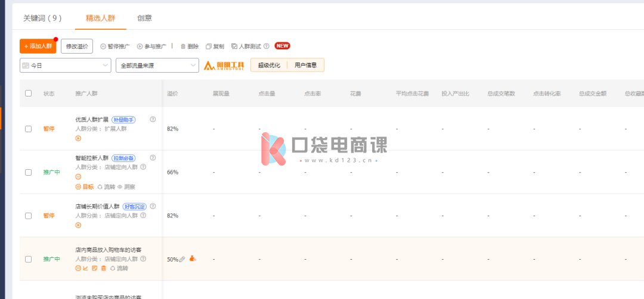The image size is (644, 299).
Task: Click the pause icon under 智能拉新人群
Action: (x=79, y=177)
